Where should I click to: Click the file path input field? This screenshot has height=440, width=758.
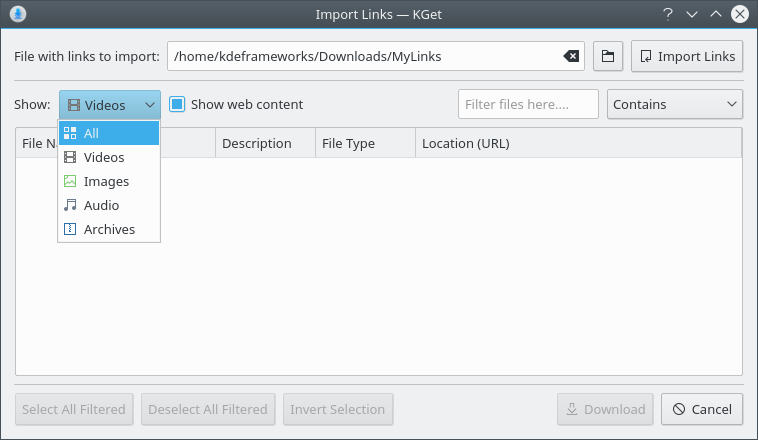coord(365,57)
